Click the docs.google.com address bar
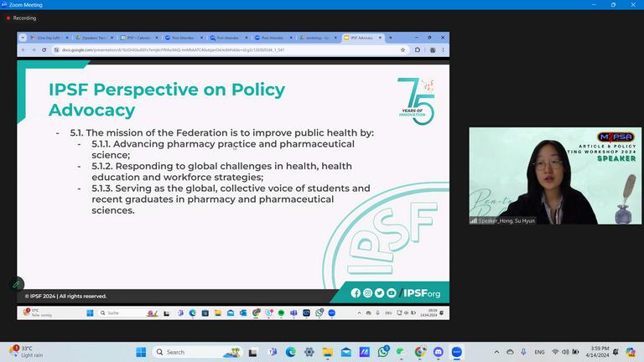644x362 pixels. [230, 50]
